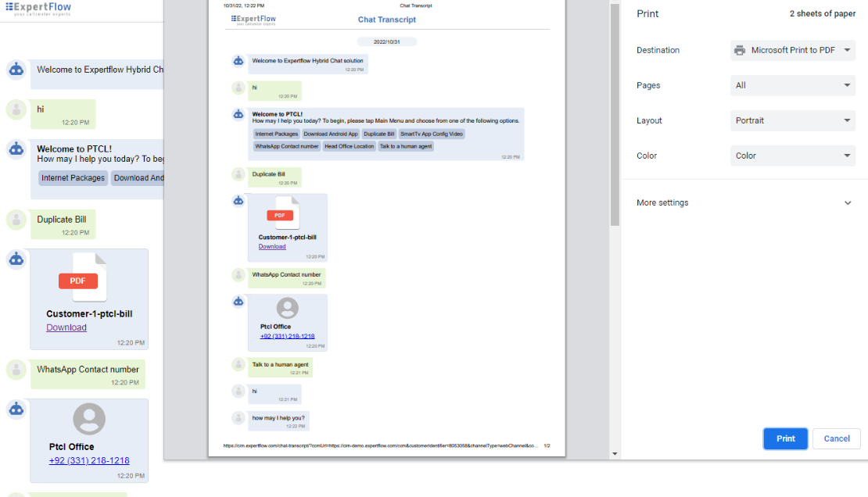Viewport: 868px width, 497px height.
Task: Click the Ptcl Office contact avatar icon
Action: coord(89,419)
